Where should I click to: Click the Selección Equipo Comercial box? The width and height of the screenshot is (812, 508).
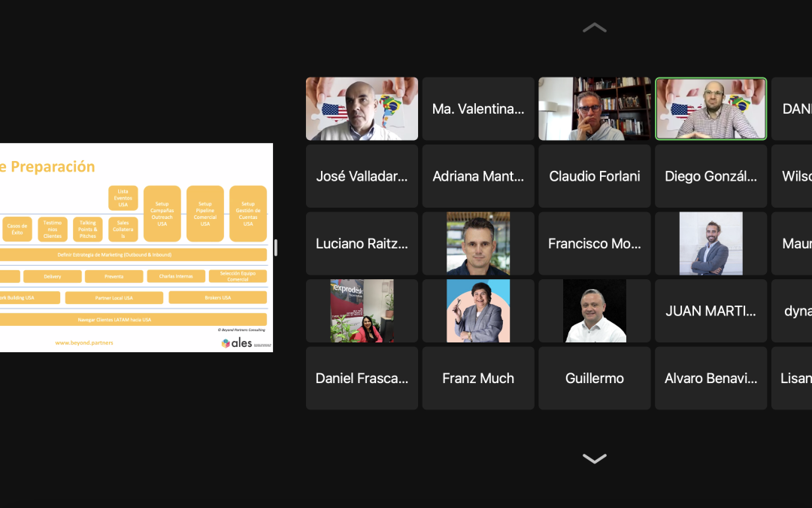(x=238, y=276)
